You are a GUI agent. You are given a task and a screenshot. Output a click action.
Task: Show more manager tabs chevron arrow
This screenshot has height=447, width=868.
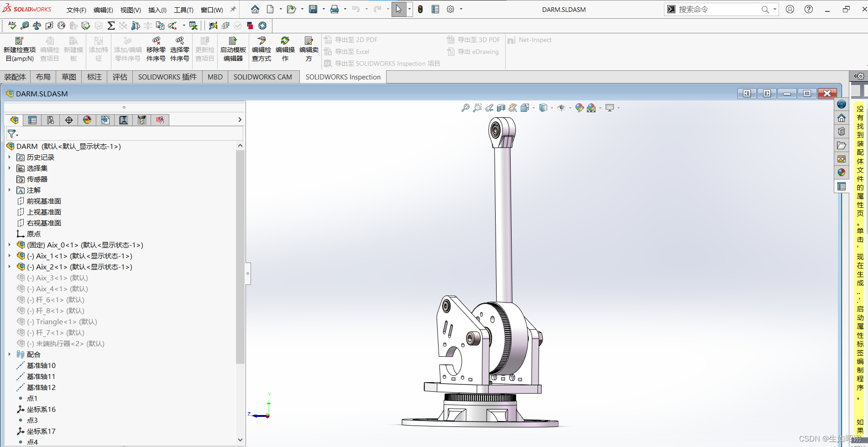(x=240, y=120)
